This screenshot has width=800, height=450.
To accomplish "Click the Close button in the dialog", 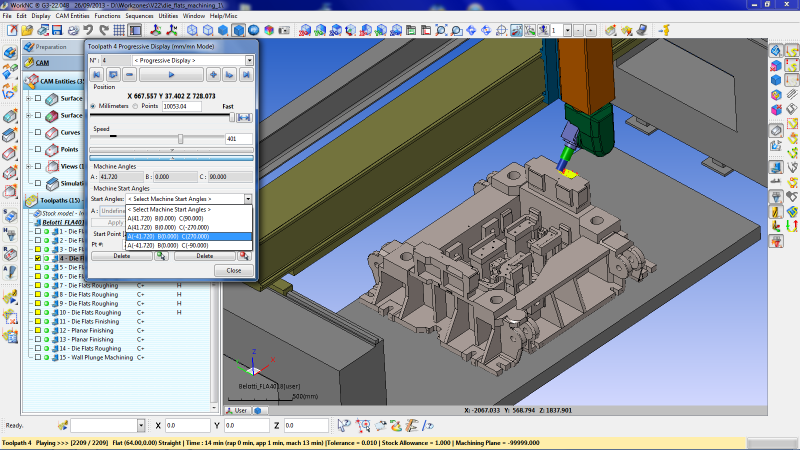I will click(x=233, y=270).
